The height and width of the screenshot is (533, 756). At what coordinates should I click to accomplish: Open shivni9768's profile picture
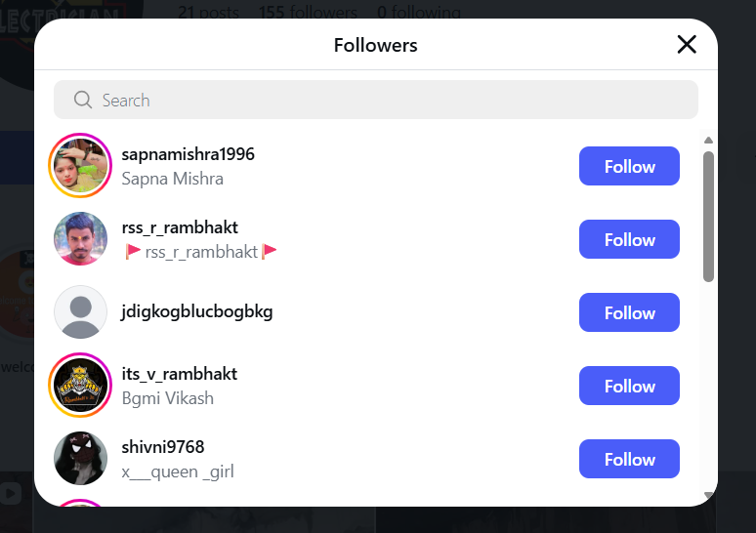[x=80, y=459]
